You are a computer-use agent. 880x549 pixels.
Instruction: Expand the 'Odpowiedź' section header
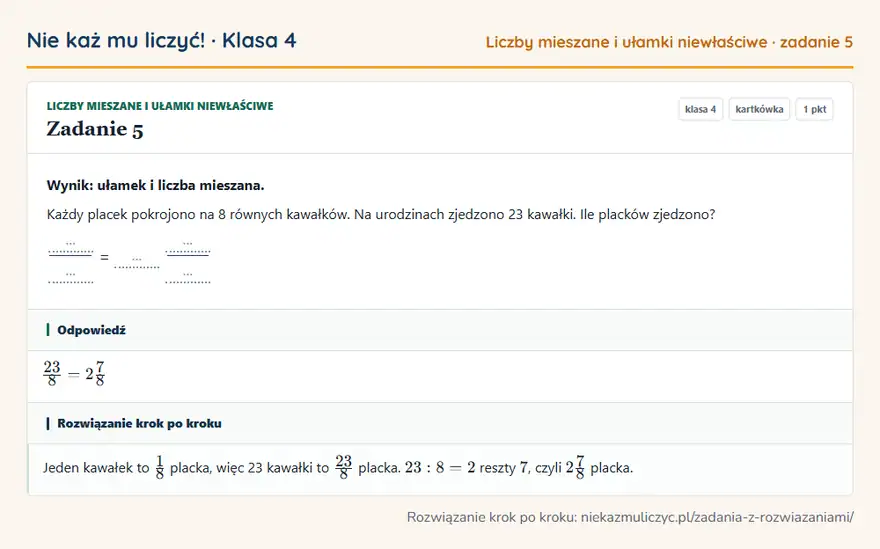click(x=440, y=330)
